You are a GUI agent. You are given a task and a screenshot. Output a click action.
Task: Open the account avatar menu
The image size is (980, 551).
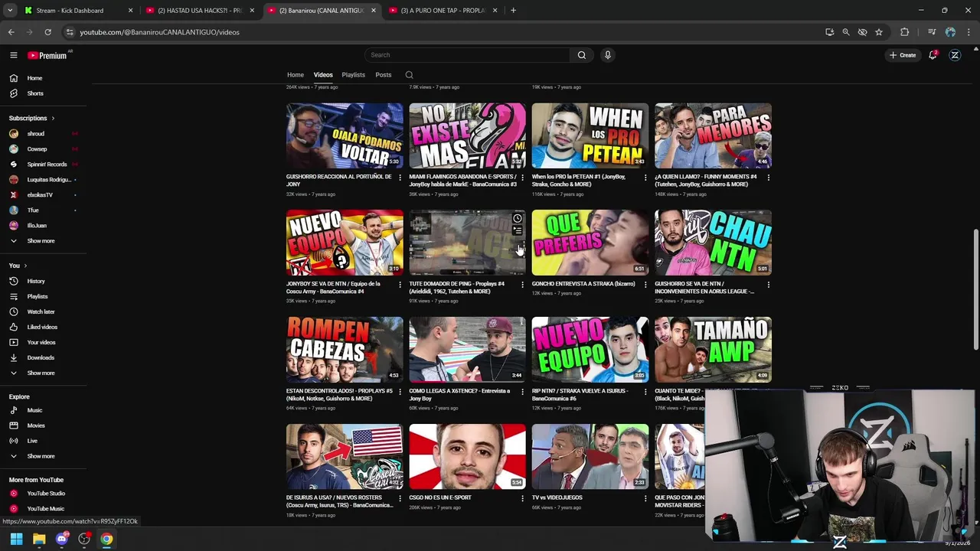955,55
